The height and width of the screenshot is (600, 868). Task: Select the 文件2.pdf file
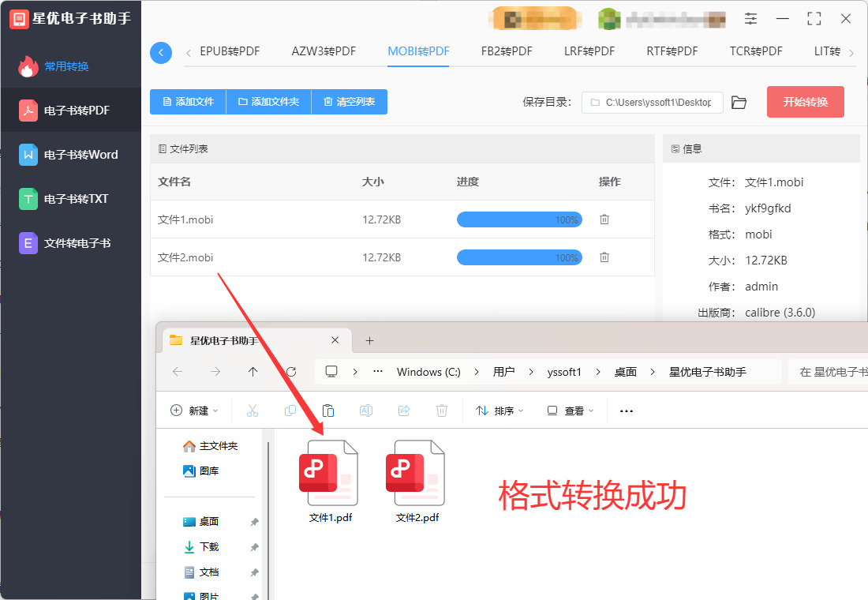click(417, 481)
